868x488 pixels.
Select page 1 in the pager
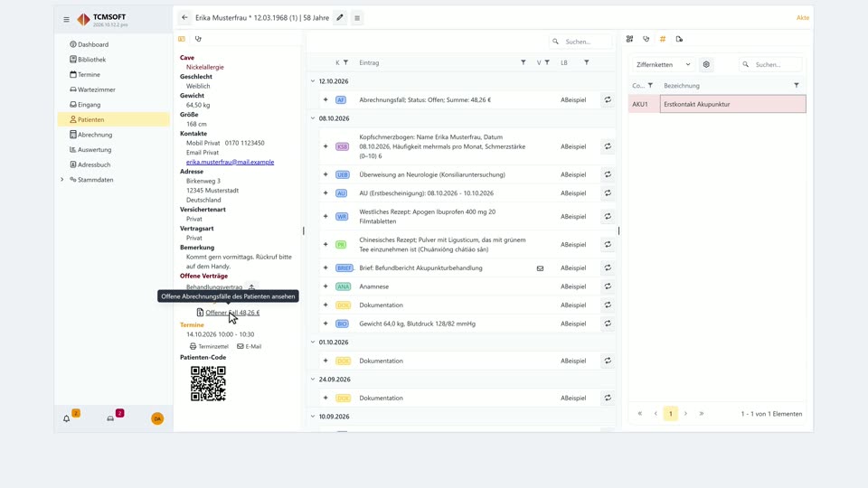pyautogui.click(x=670, y=414)
